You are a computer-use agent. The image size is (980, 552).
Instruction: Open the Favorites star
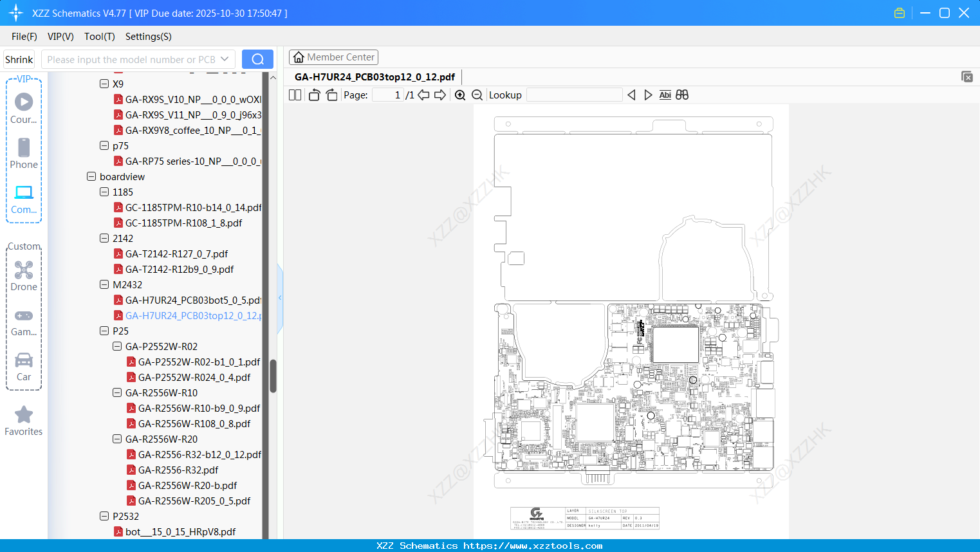click(24, 421)
